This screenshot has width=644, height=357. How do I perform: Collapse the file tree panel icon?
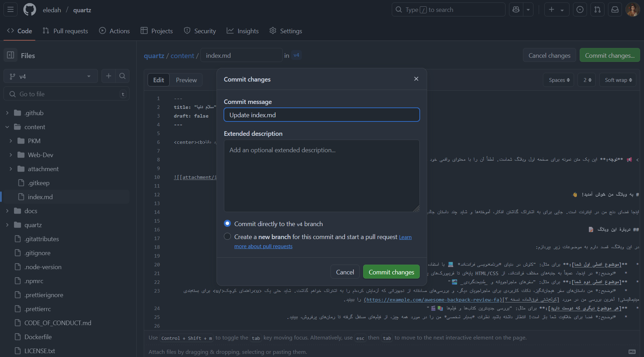(10, 55)
